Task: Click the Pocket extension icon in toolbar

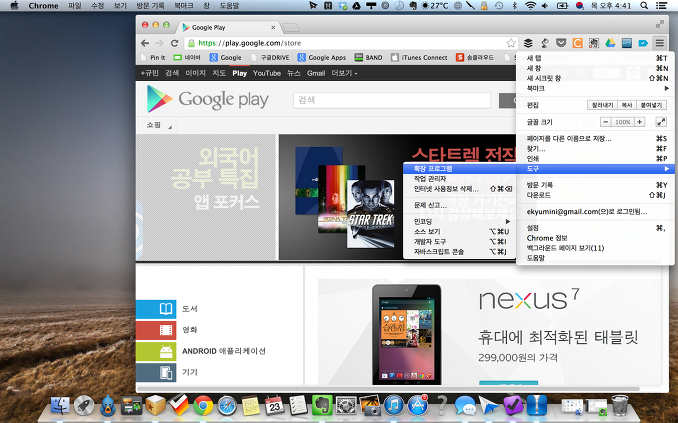Action: pyautogui.click(x=561, y=43)
